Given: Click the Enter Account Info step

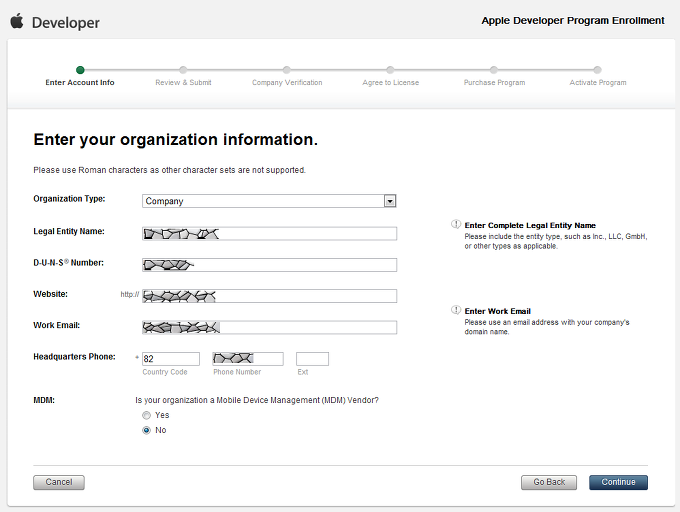Looking at the screenshot, I should pyautogui.click(x=80, y=77).
